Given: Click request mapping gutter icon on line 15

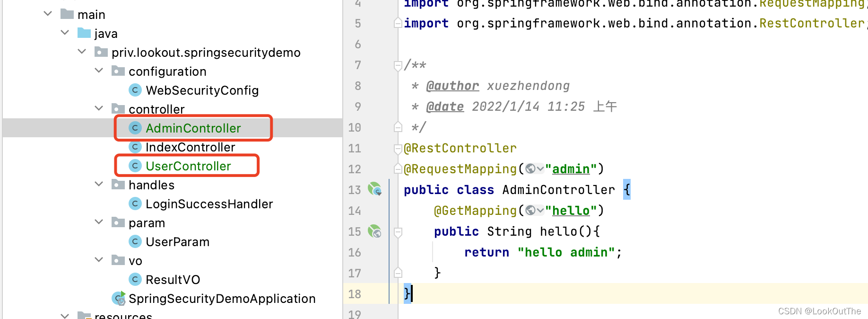Looking at the screenshot, I should coord(375,231).
